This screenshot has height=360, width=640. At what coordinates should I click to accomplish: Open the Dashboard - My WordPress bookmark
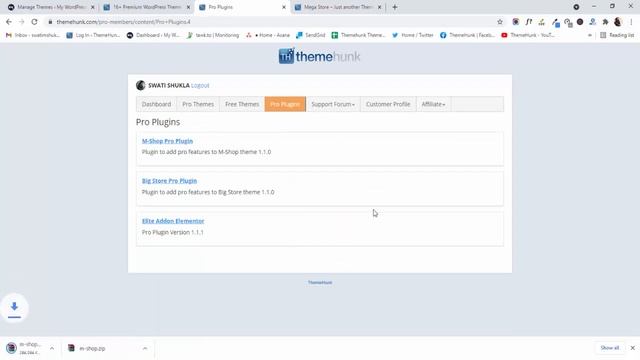click(x=153, y=36)
